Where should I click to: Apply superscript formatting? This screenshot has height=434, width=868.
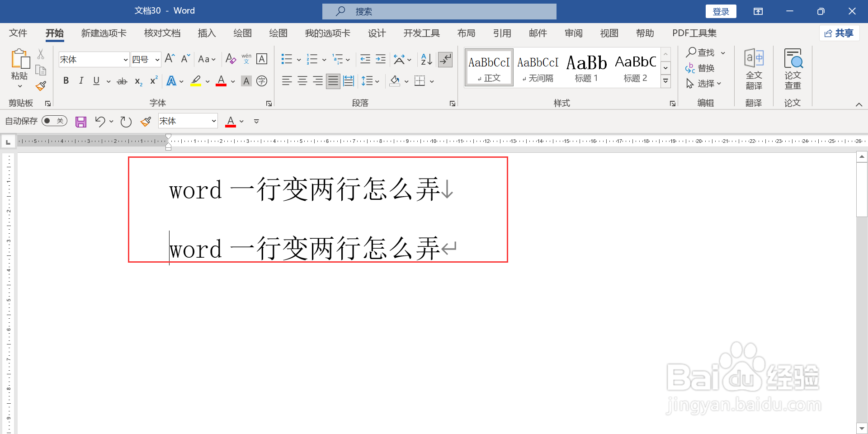154,80
